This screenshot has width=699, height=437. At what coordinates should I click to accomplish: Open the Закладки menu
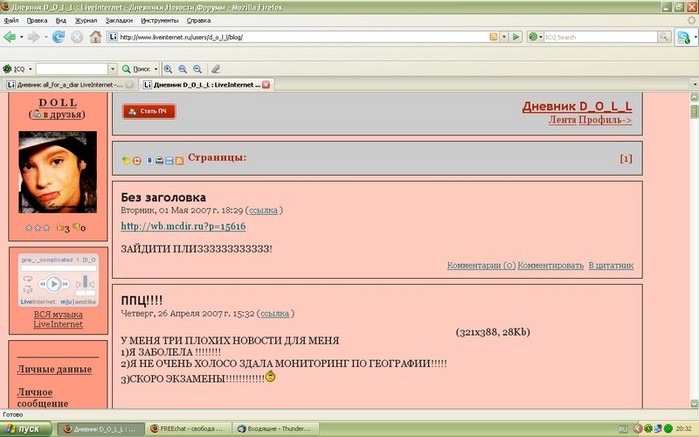119,21
